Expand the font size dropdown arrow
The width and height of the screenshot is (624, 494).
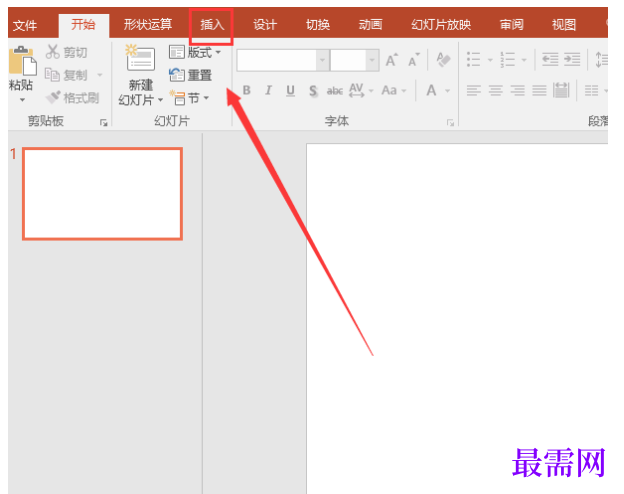[372, 61]
